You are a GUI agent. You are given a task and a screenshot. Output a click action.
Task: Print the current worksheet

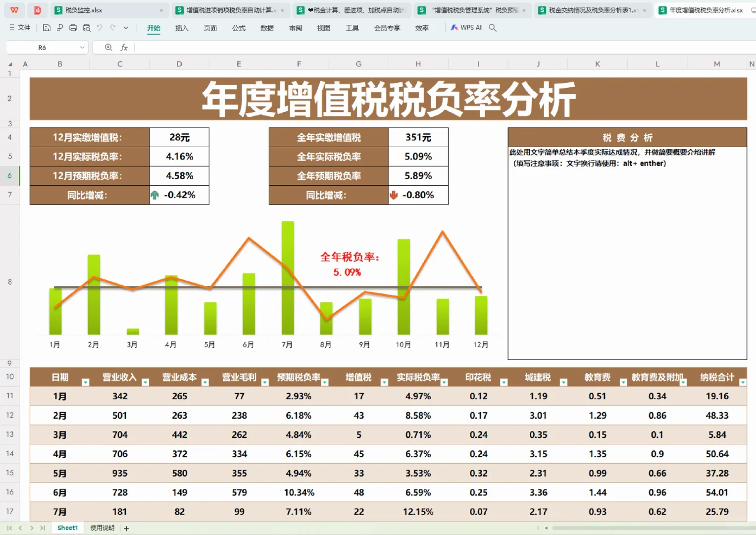pyautogui.click(x=73, y=28)
